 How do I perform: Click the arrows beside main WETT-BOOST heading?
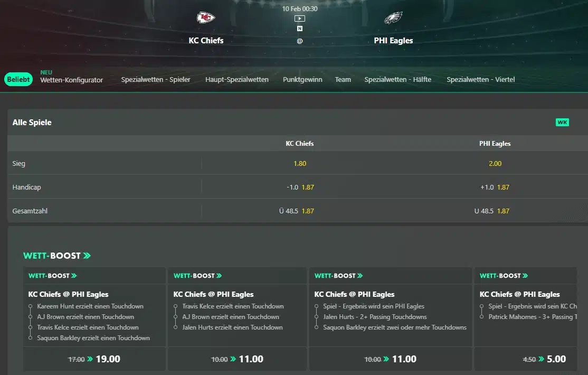tap(87, 256)
